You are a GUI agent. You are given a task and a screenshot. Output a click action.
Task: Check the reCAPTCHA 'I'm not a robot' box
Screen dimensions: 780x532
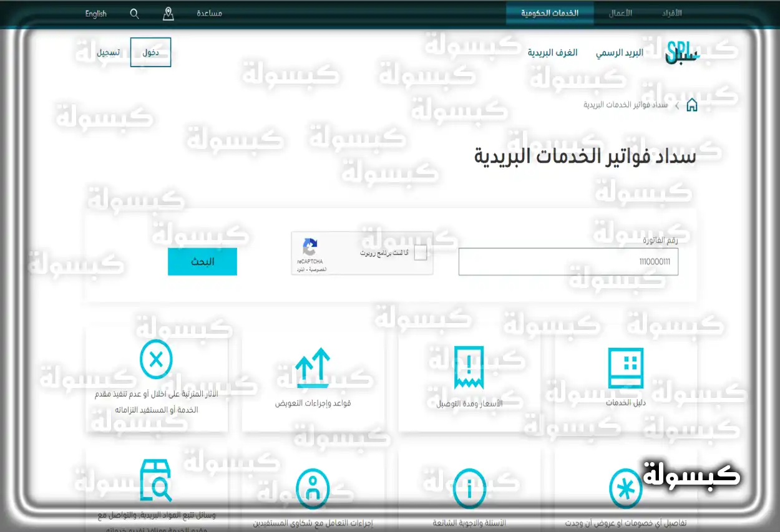point(421,253)
